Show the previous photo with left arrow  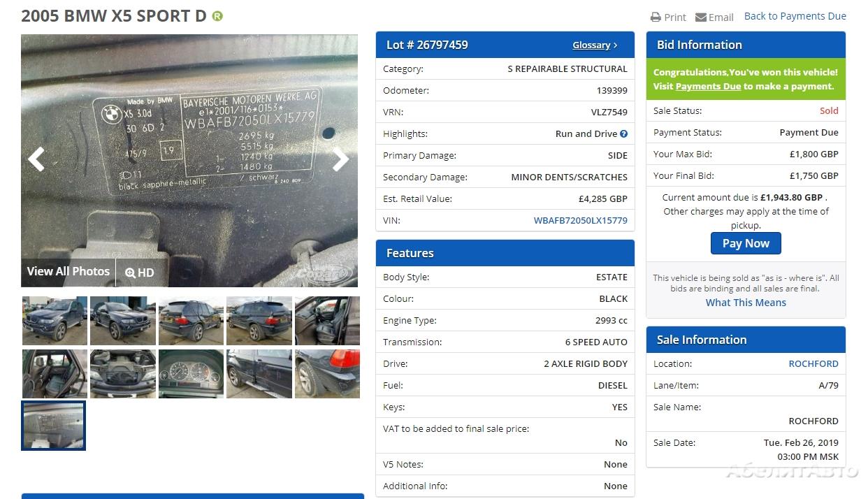tap(36, 159)
